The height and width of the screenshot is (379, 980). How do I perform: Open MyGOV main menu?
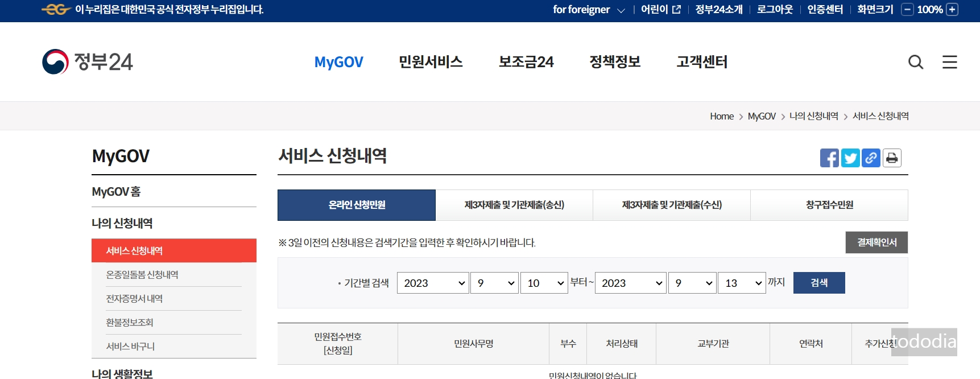coord(338,62)
